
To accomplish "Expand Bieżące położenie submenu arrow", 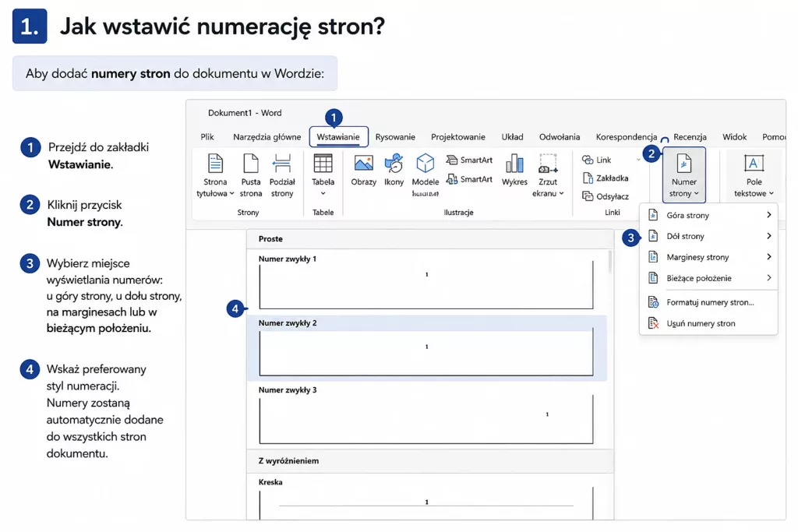I will point(769,278).
